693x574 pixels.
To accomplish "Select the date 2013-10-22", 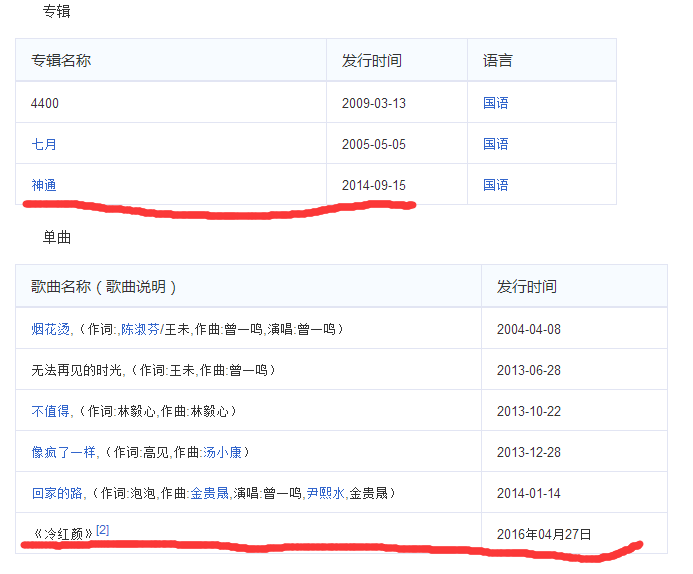I will tap(529, 411).
